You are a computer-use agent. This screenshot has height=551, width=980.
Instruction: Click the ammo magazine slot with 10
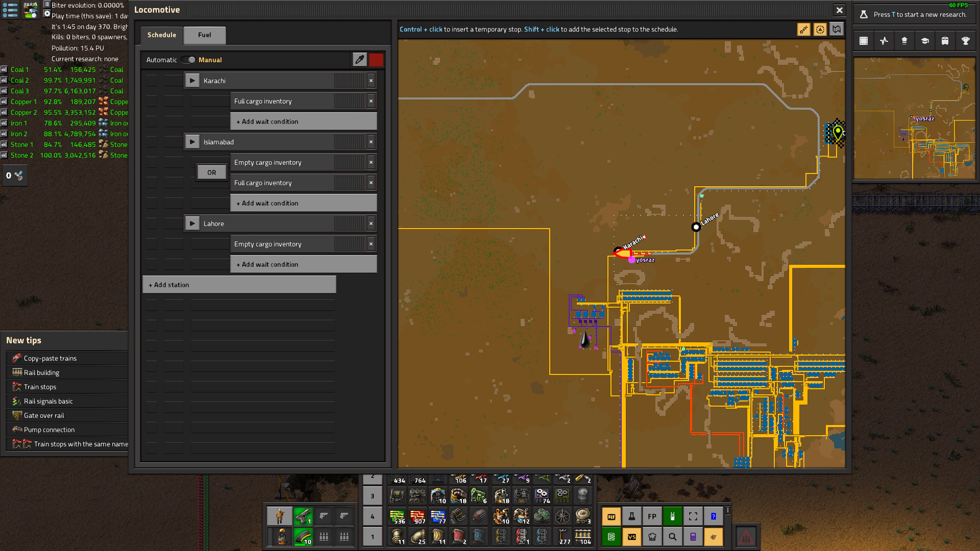tap(303, 537)
